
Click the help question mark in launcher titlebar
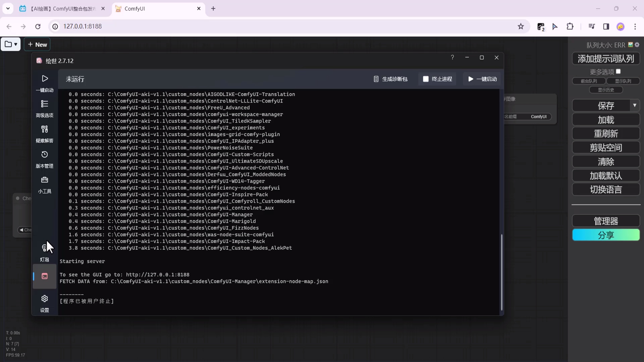coord(452,58)
